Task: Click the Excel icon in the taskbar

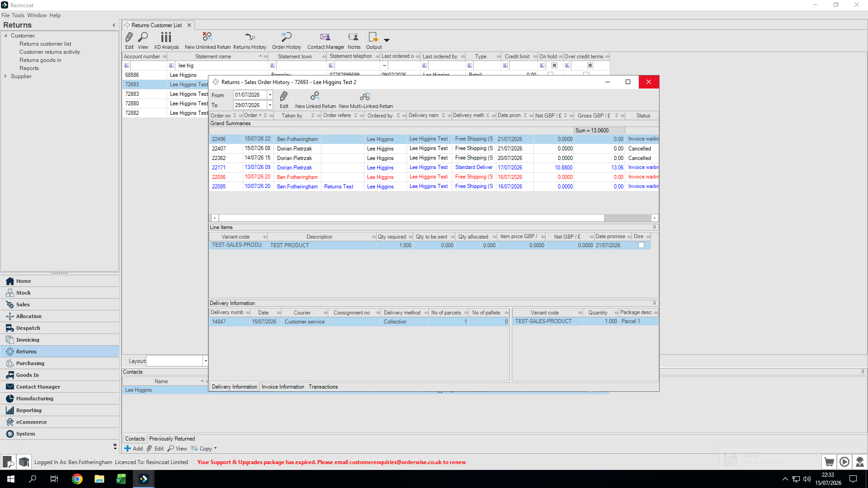Action: (x=121, y=479)
